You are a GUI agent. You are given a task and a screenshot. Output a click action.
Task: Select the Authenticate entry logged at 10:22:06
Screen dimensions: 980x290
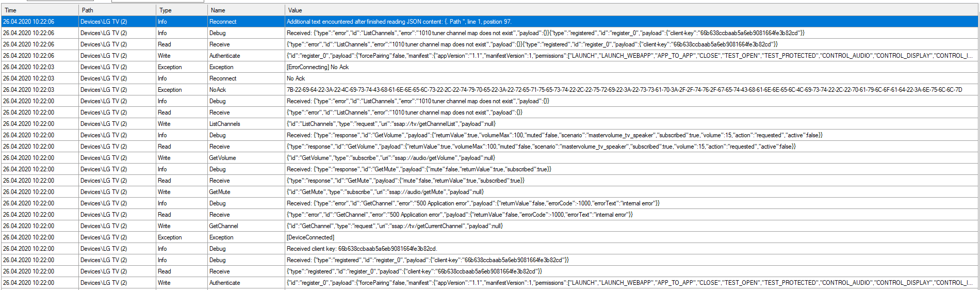[x=224, y=56]
